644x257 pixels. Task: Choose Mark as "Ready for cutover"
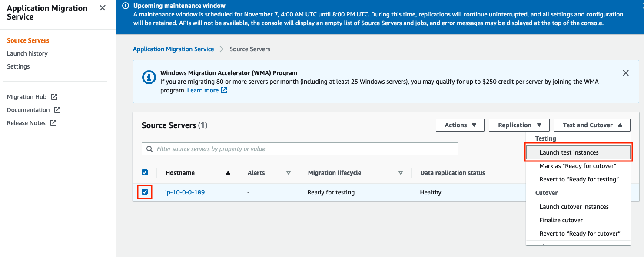578,166
